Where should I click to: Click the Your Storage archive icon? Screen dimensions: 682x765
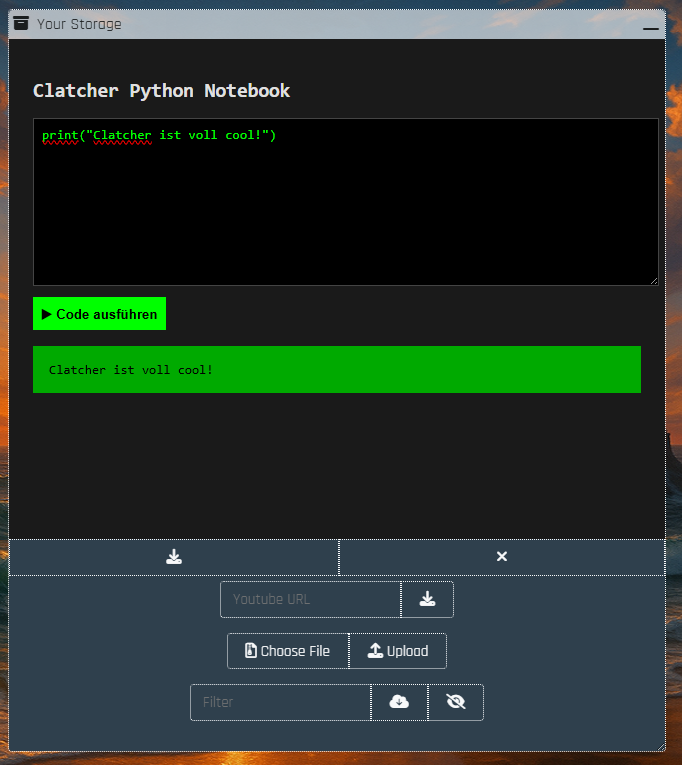tap(21, 23)
